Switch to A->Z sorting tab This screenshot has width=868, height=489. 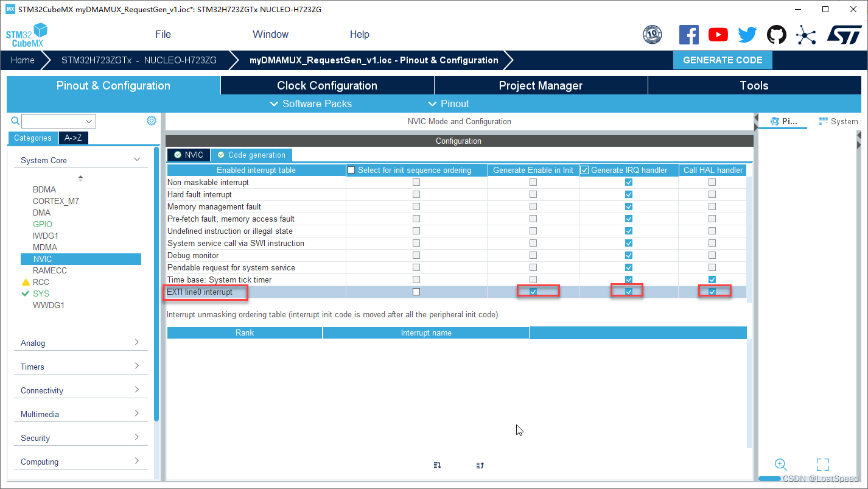coord(74,138)
